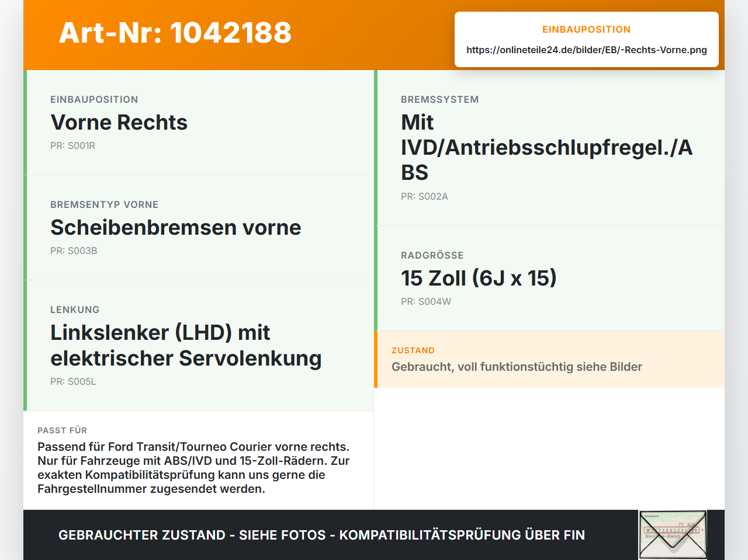Click the PR: S005L code

click(x=73, y=382)
